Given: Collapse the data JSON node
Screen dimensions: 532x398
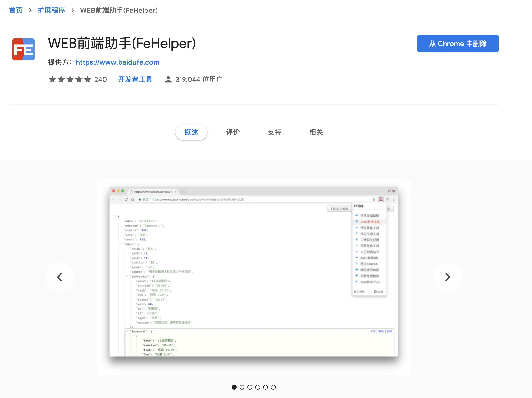Looking at the screenshot, I should click(121, 244).
